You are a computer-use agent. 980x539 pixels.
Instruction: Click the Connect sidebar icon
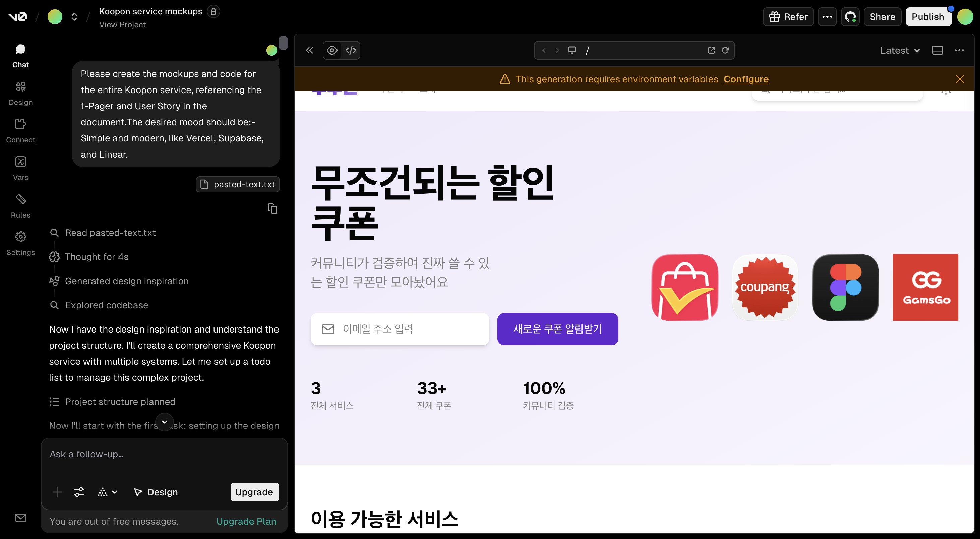pos(20,130)
